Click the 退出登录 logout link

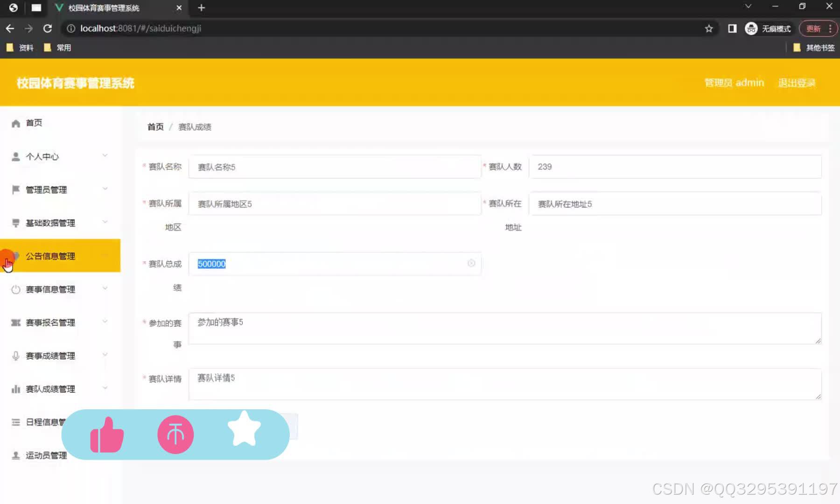(x=797, y=83)
